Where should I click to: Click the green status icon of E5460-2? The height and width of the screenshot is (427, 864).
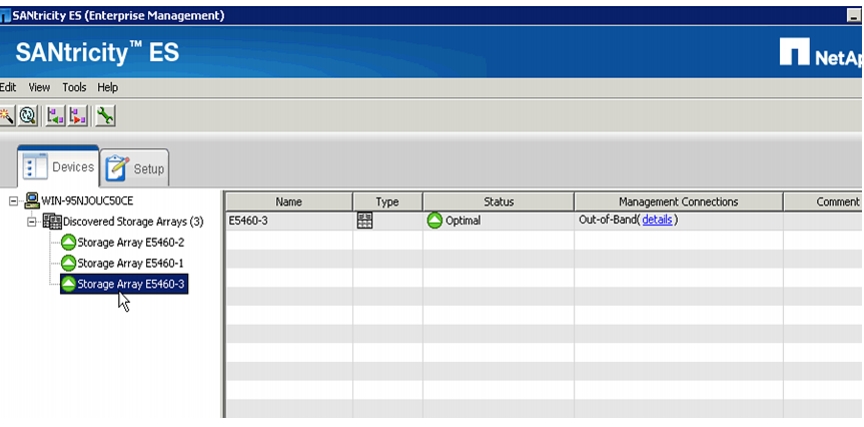pyautogui.click(x=68, y=242)
